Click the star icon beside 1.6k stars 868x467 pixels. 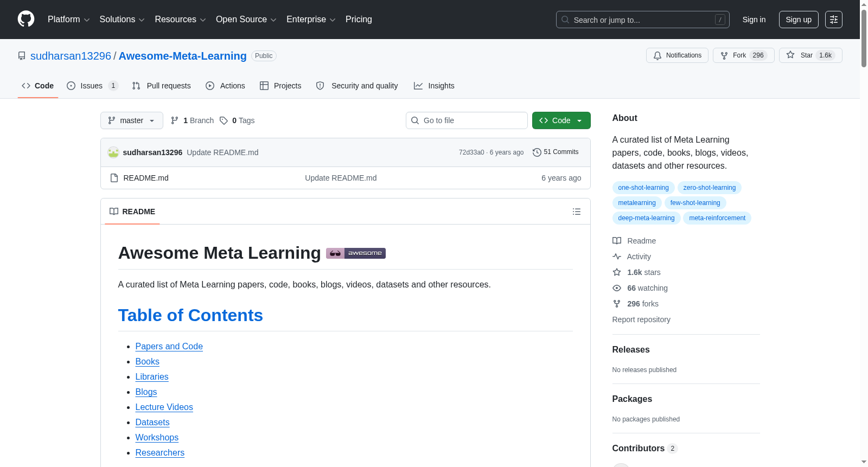pyautogui.click(x=617, y=272)
